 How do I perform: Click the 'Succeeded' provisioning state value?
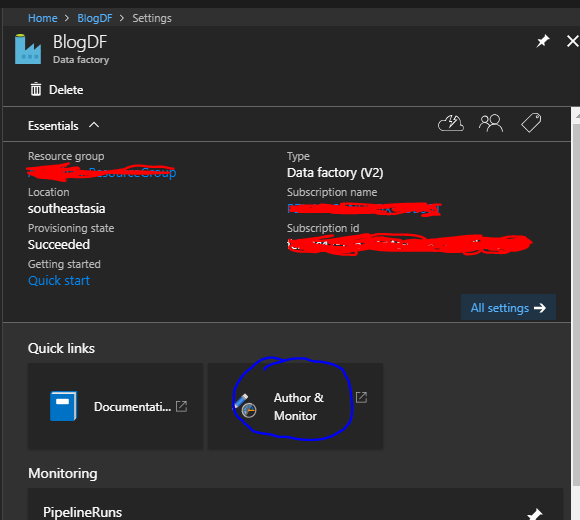point(59,244)
